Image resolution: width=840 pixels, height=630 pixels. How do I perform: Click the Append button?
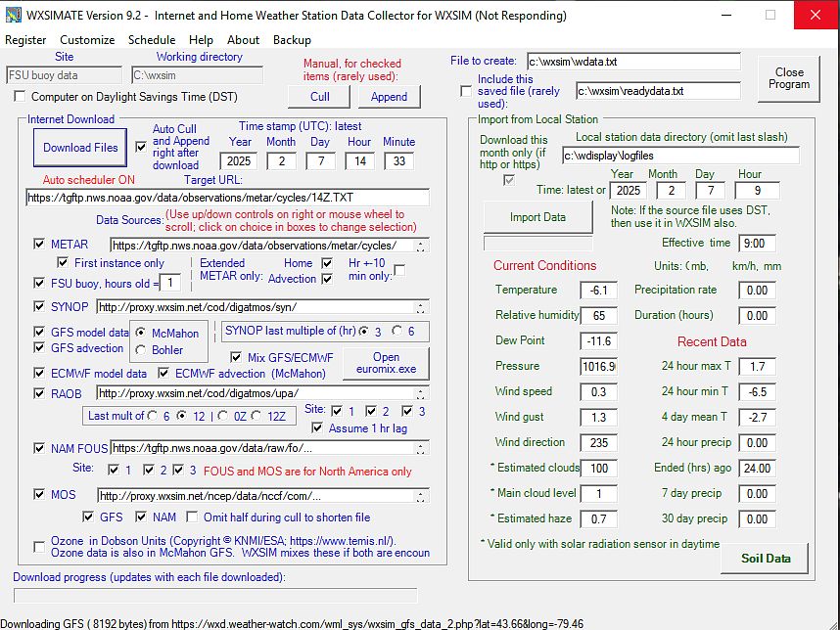[x=389, y=97]
